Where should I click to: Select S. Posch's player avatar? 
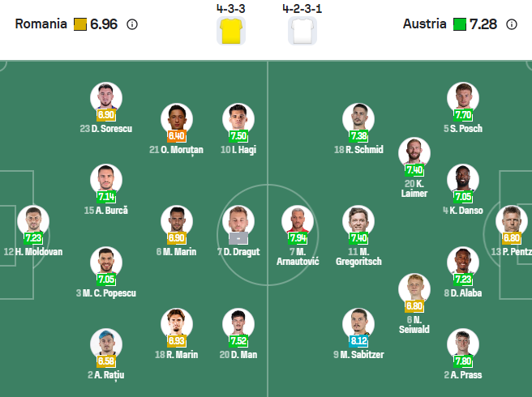[x=463, y=97]
